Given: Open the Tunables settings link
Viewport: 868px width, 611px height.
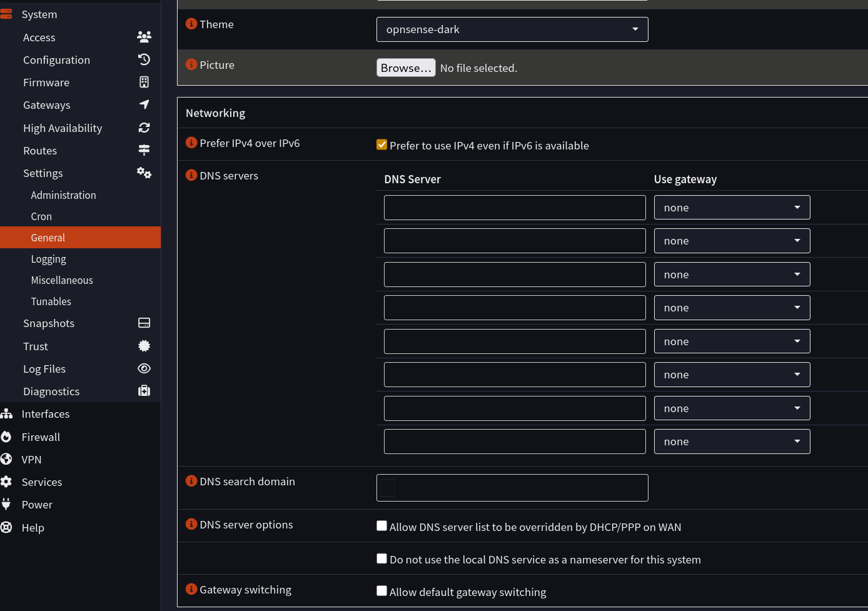Looking at the screenshot, I should point(51,301).
